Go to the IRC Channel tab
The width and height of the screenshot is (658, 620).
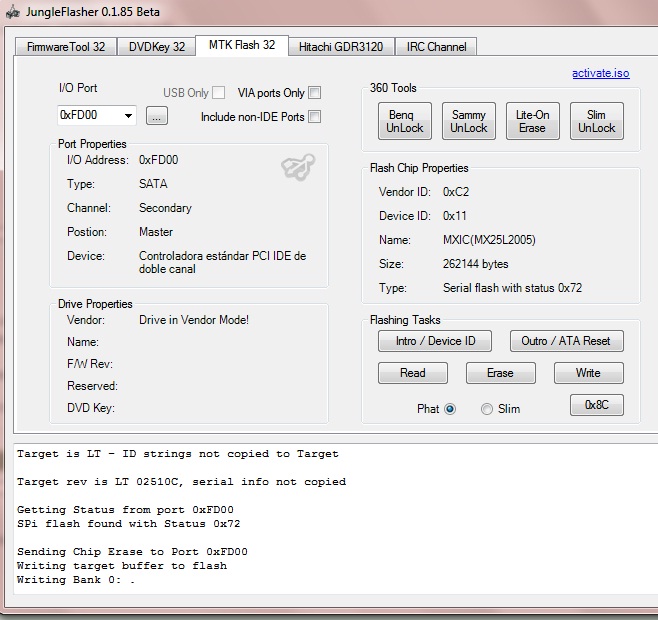(x=435, y=47)
